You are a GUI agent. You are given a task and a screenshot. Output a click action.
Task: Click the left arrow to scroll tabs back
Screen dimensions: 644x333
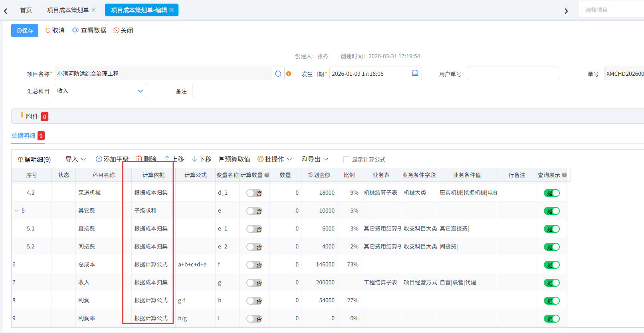6,11
